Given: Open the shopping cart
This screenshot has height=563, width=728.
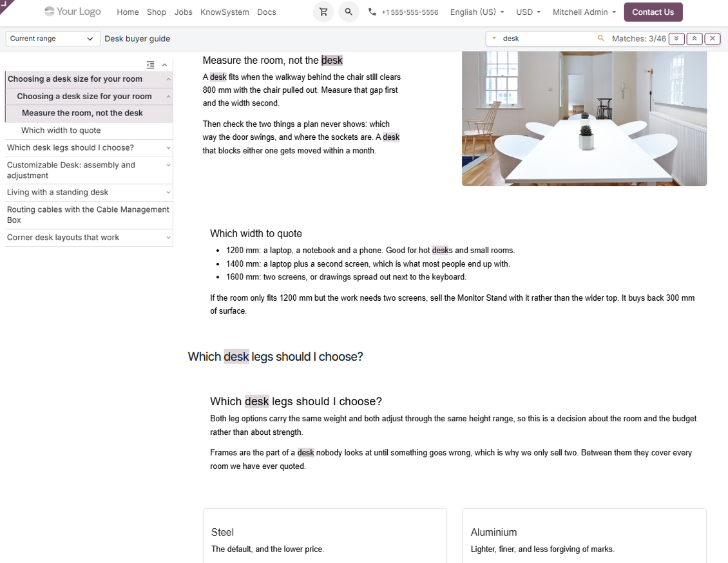Looking at the screenshot, I should tap(323, 12).
